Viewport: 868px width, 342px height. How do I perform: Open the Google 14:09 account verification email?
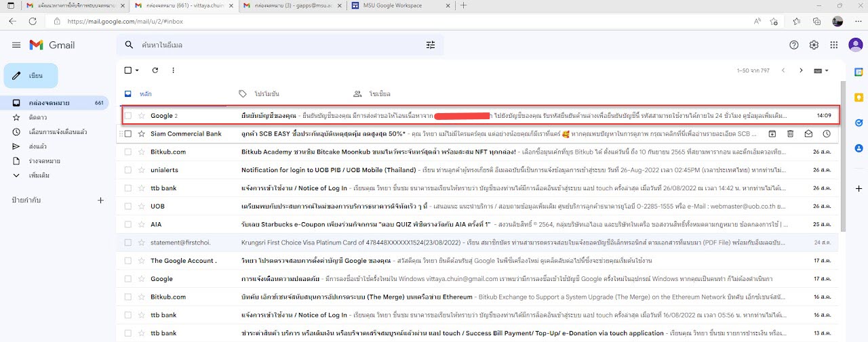point(479,116)
